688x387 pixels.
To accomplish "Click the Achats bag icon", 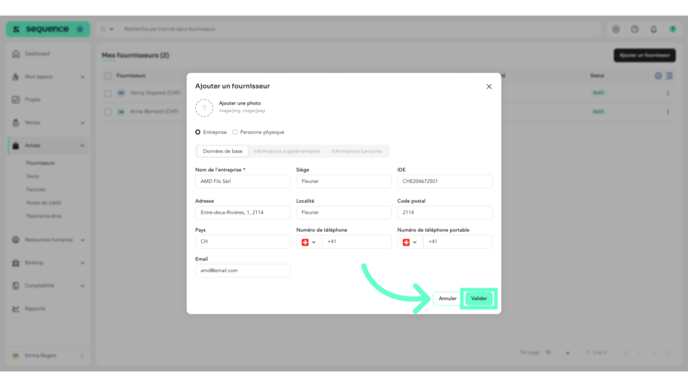I will pyautogui.click(x=16, y=145).
